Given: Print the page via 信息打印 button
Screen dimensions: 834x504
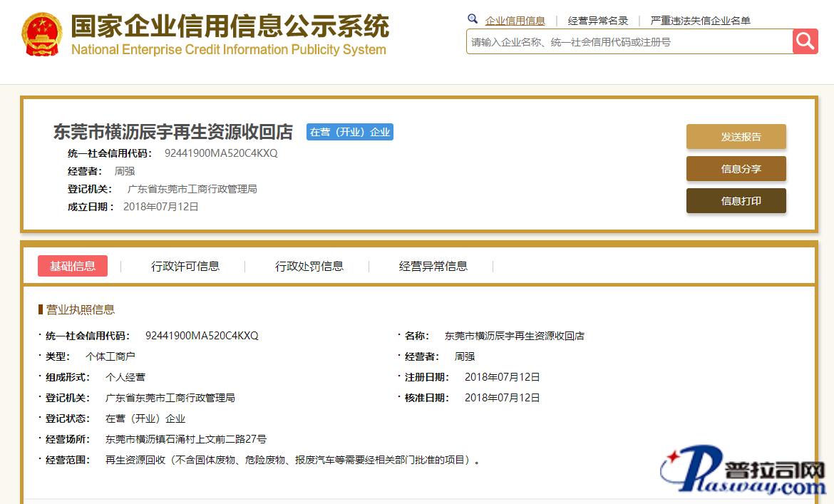Looking at the screenshot, I should [736, 201].
